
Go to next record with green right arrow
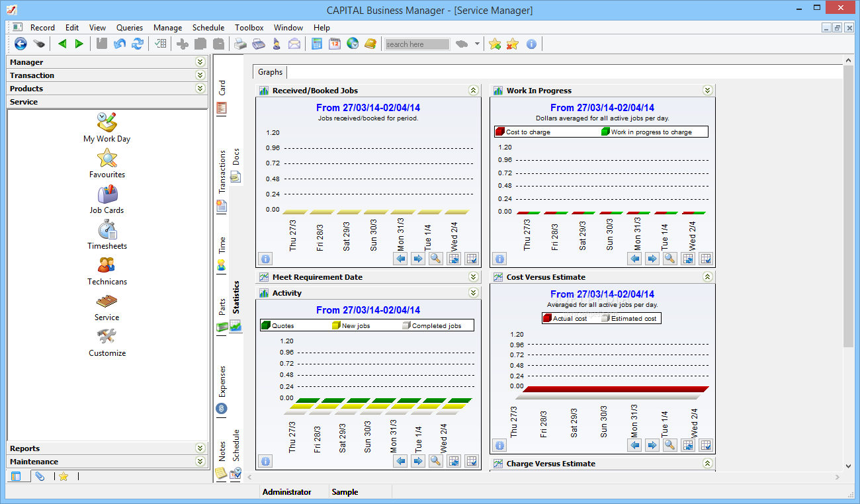click(79, 44)
